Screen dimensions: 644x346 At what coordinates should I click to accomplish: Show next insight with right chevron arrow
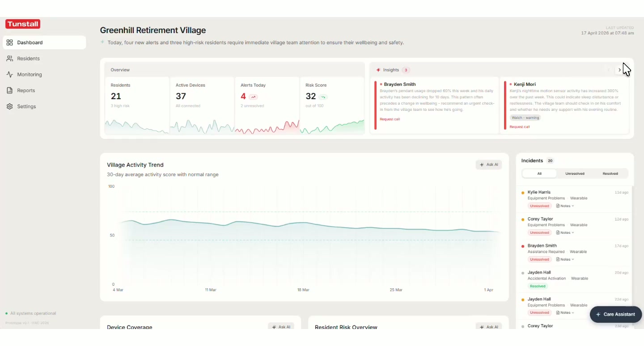[x=619, y=70]
